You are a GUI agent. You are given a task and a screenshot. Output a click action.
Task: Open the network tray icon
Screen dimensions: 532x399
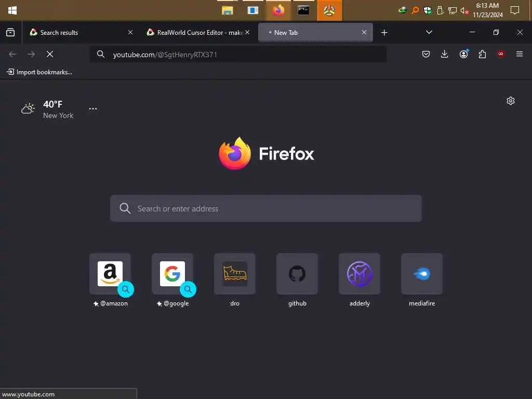coord(453,10)
